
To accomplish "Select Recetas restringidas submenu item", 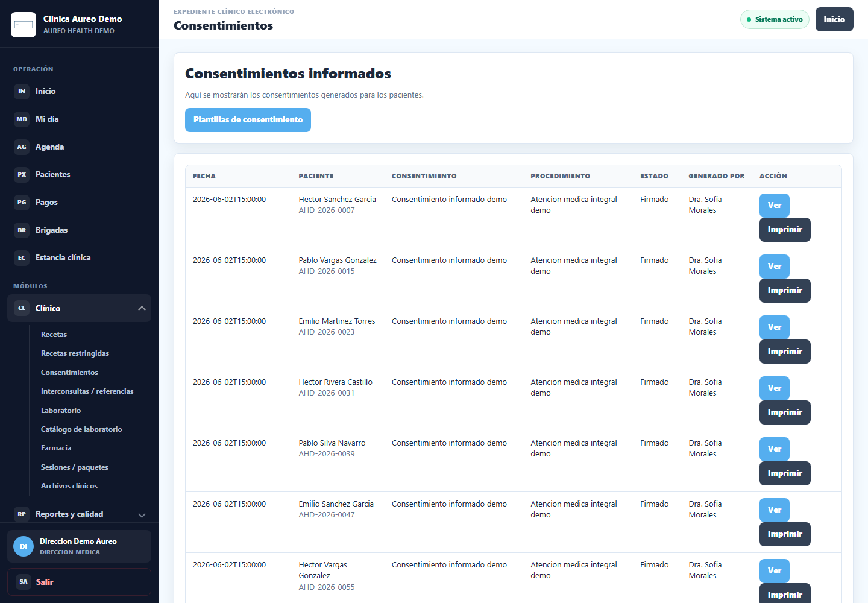I will (x=75, y=353).
